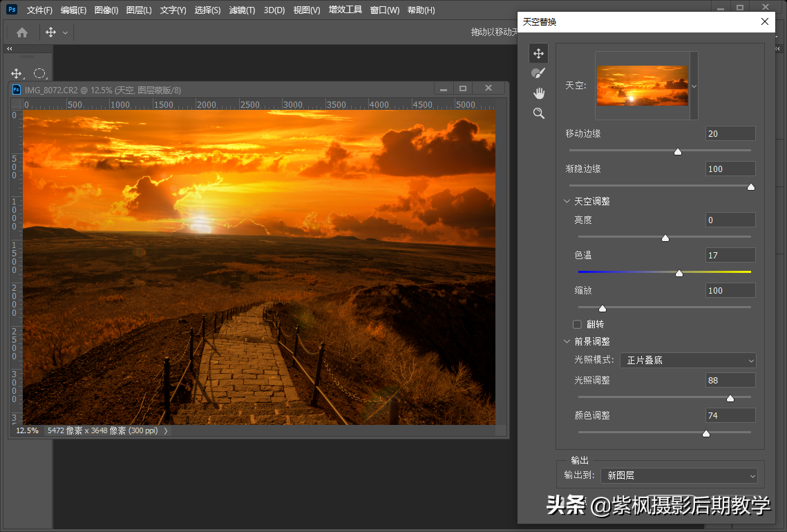Select the Elliptical Marquee tool
Image resolution: width=787 pixels, height=532 pixels.
[x=40, y=73]
